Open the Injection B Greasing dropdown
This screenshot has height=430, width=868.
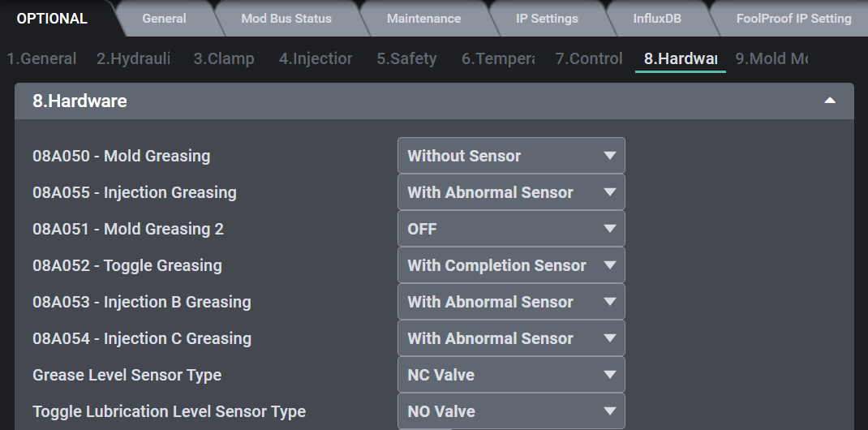(x=511, y=302)
